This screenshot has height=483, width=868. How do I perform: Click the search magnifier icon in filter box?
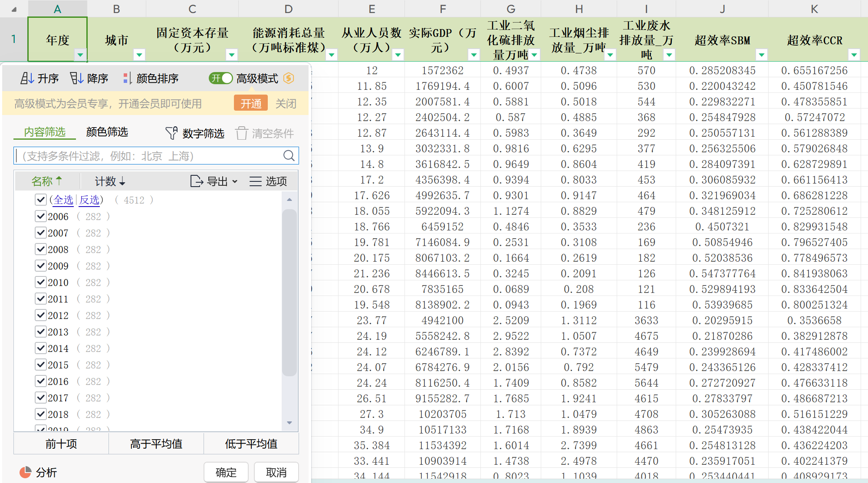click(x=289, y=156)
